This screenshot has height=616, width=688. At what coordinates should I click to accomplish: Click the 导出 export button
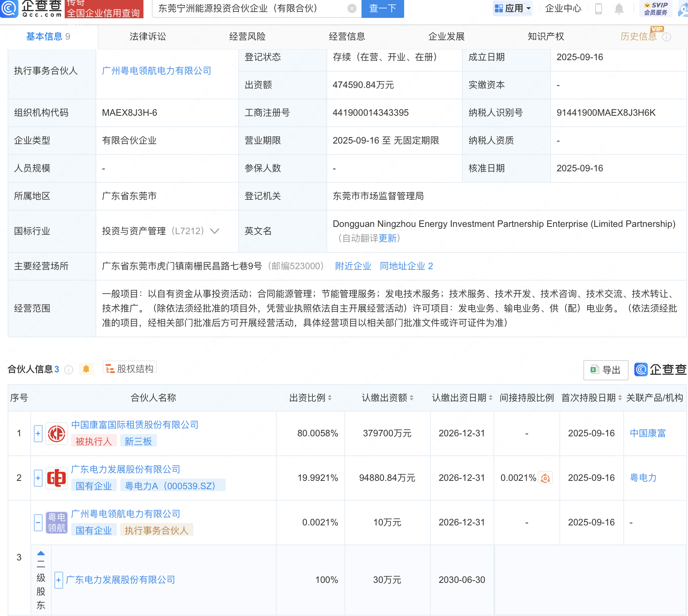[x=606, y=370]
